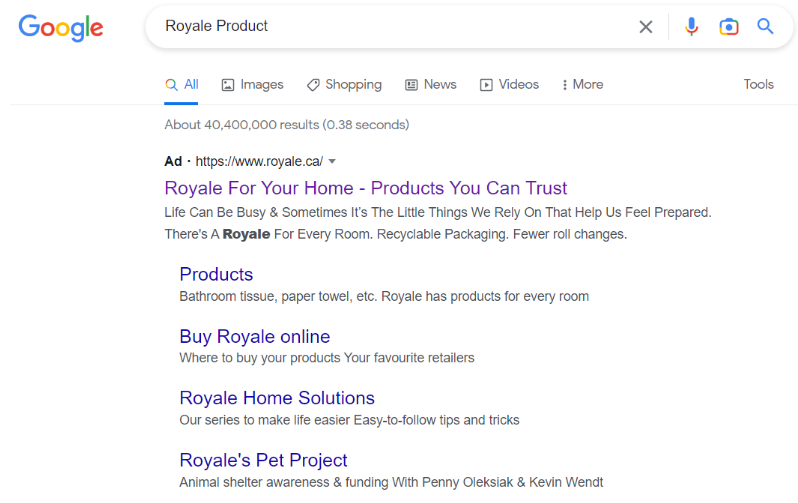The height and width of the screenshot is (503, 798).
Task: Open search by image camera icon
Action: pos(729,26)
